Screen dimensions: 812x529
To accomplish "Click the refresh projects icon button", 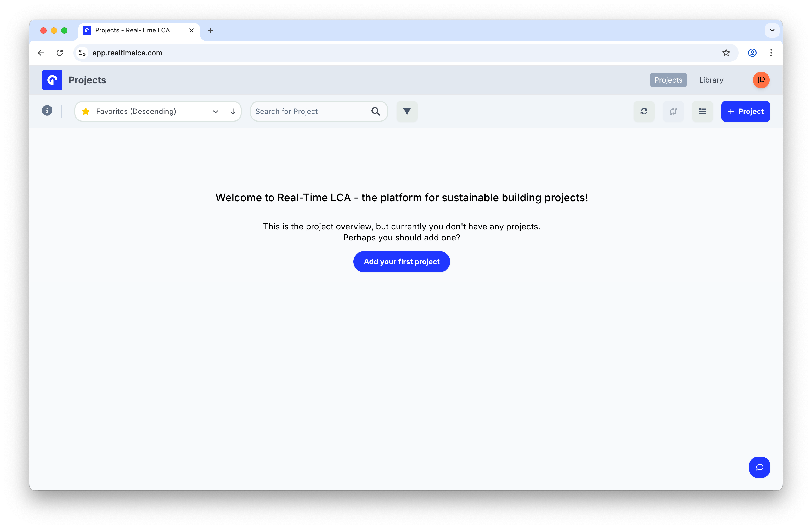I will coord(644,111).
